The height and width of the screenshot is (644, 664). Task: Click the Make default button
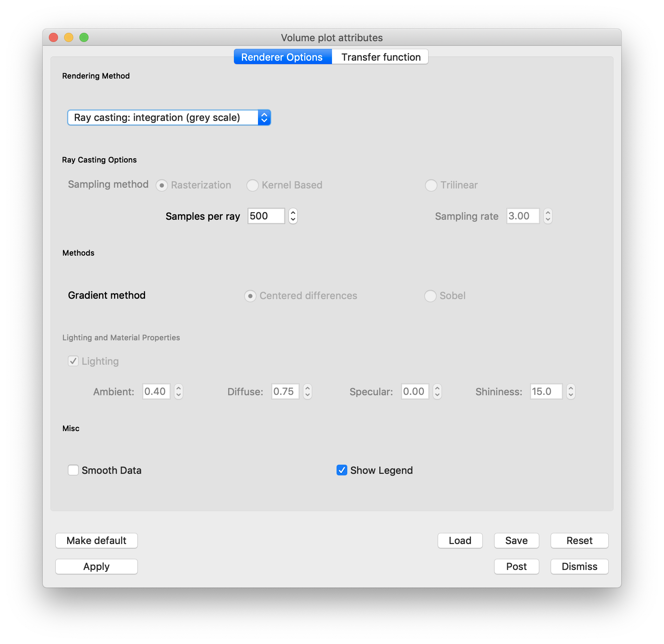point(97,541)
